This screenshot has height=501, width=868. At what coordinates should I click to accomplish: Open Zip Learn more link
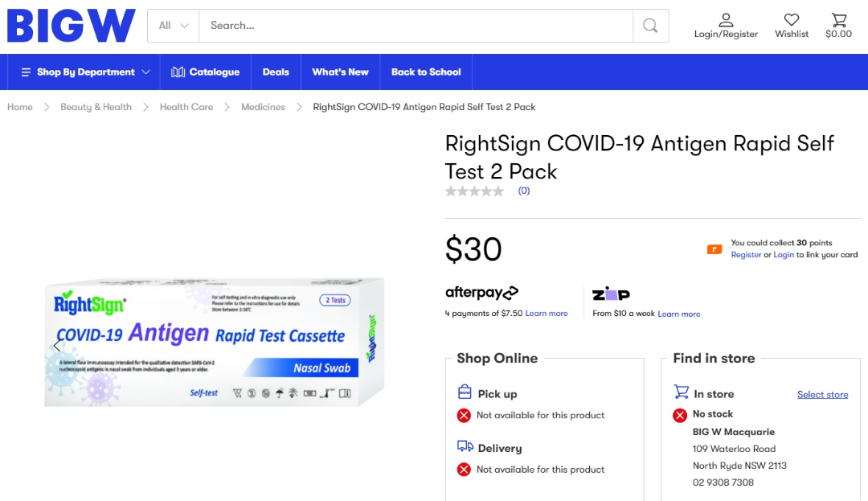coord(678,314)
